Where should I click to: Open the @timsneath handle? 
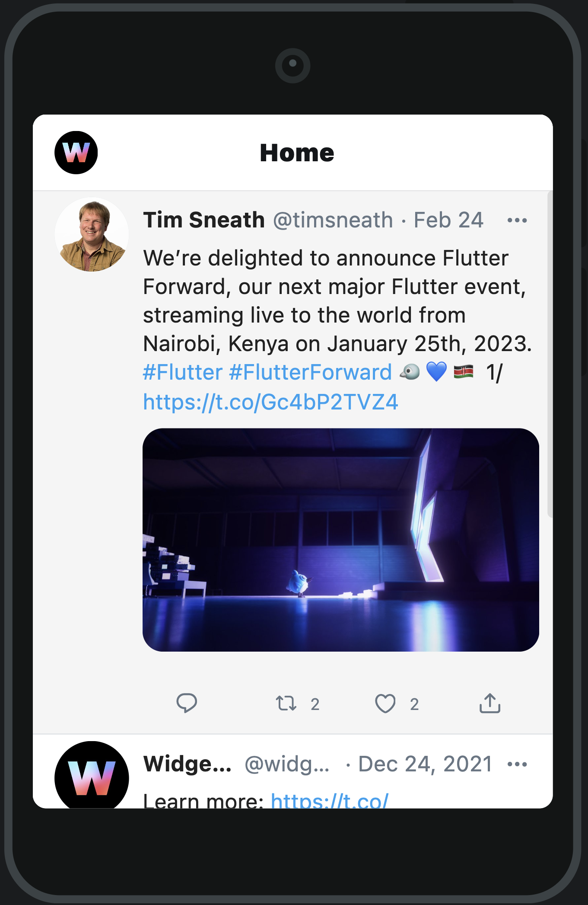[333, 220]
